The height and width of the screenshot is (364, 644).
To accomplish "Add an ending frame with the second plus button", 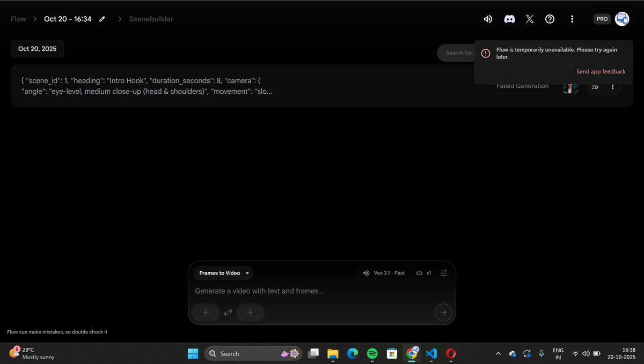I will point(250,312).
